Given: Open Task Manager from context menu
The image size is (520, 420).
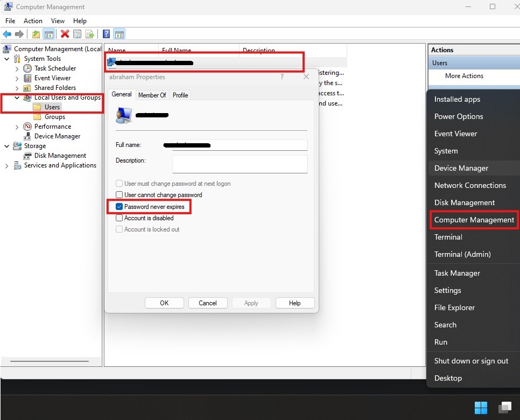Looking at the screenshot, I should (x=457, y=273).
